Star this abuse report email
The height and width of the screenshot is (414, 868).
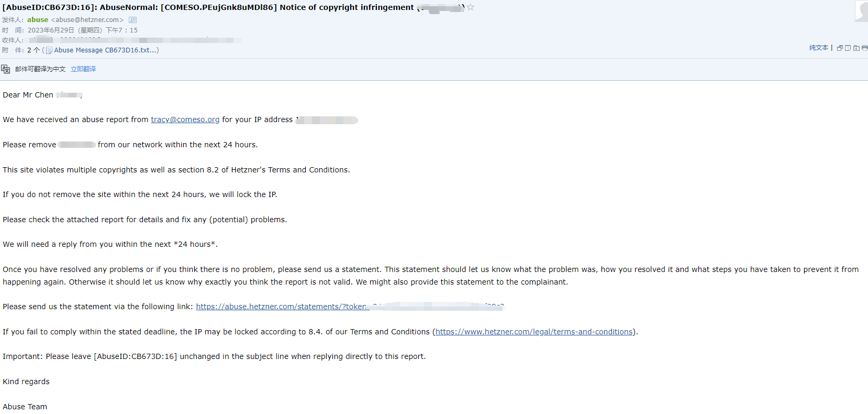(x=470, y=7)
